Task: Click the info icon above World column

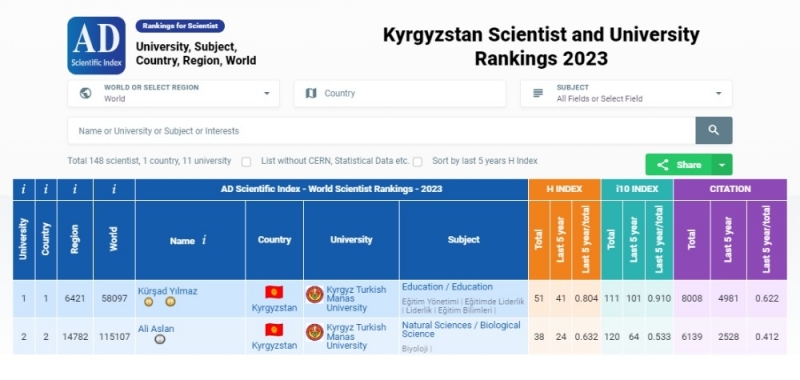Action: [114, 189]
